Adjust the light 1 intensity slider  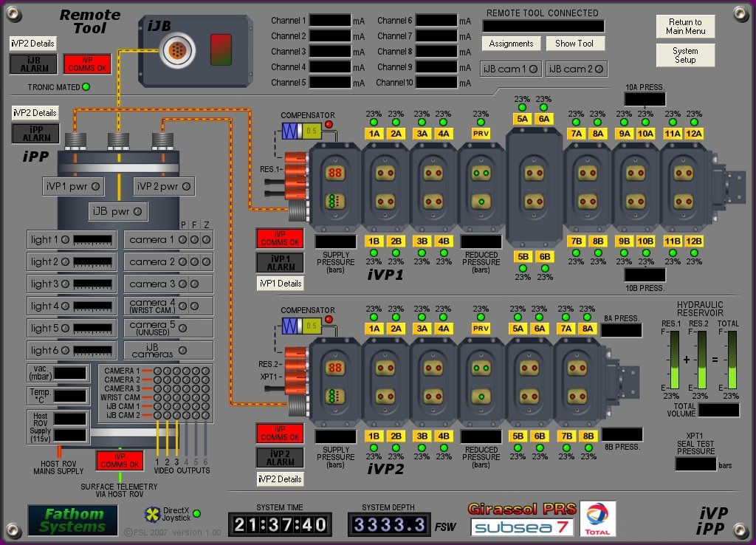[92, 240]
